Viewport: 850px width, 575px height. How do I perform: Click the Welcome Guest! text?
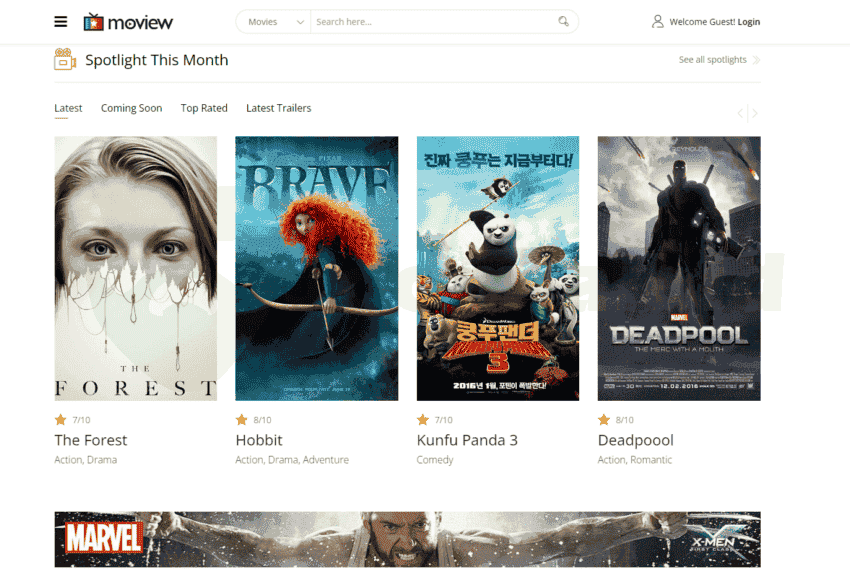(702, 22)
